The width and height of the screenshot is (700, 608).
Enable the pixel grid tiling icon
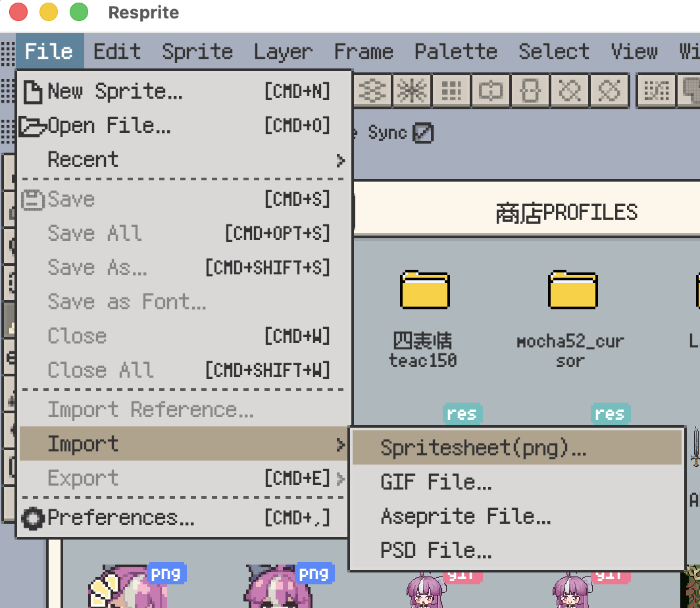point(451,91)
